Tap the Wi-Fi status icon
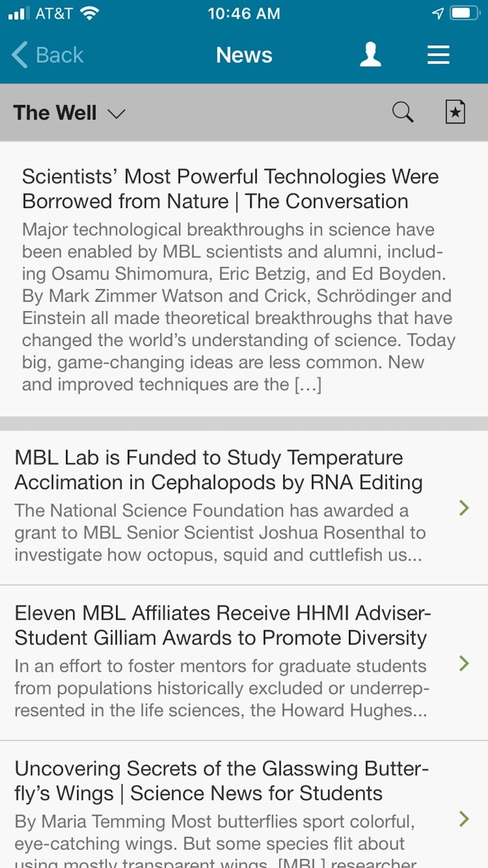This screenshot has height=868, width=488. point(89,13)
